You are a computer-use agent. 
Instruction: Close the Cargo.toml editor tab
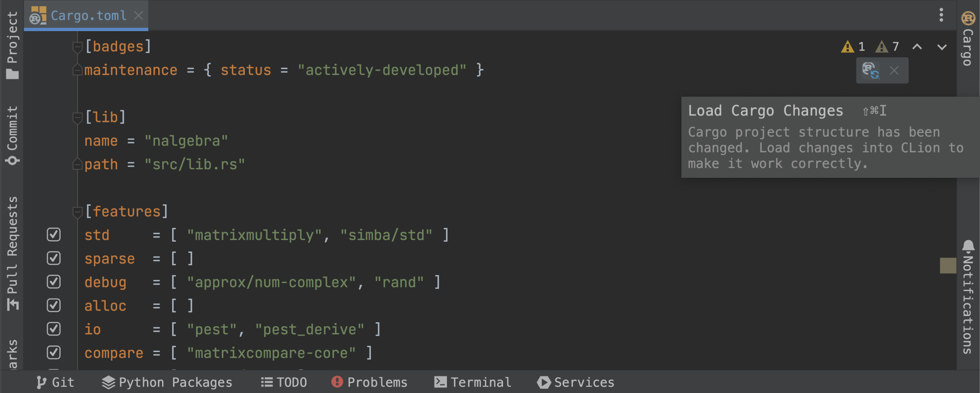coord(139,16)
